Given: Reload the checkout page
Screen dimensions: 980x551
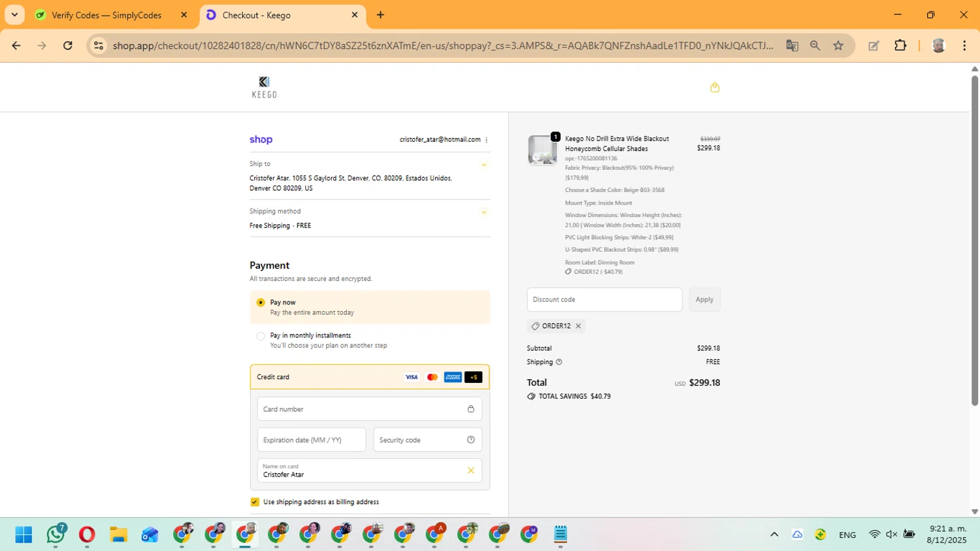Looking at the screenshot, I should point(67,46).
